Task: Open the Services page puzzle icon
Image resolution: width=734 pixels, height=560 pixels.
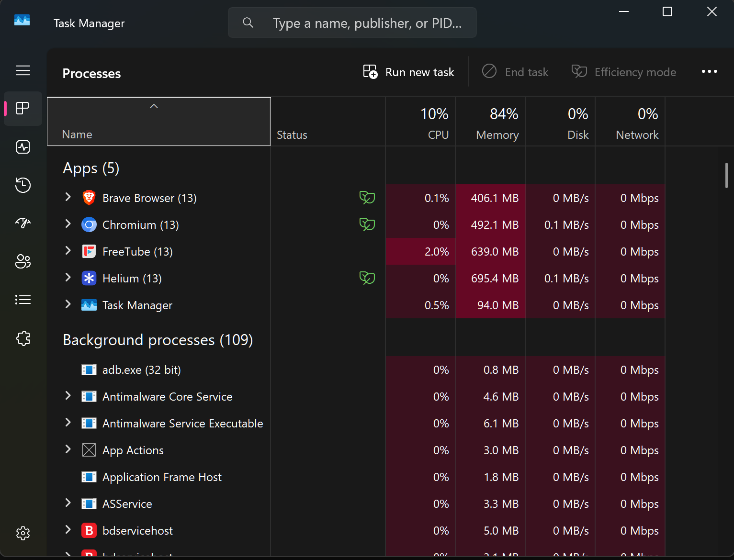Action: (x=23, y=338)
